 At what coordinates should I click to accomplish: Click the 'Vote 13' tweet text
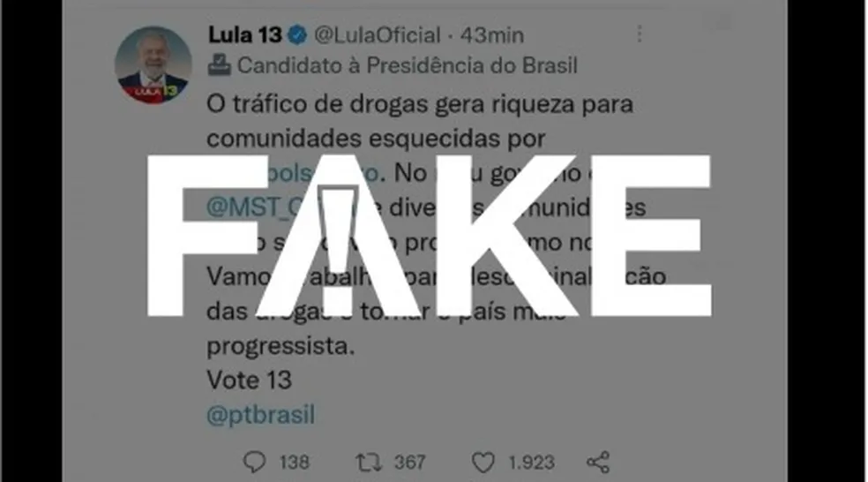(249, 380)
